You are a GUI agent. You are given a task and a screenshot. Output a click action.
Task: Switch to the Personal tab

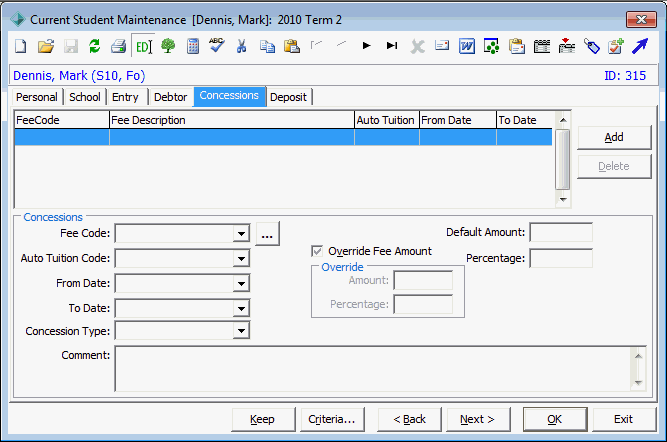pos(37,97)
